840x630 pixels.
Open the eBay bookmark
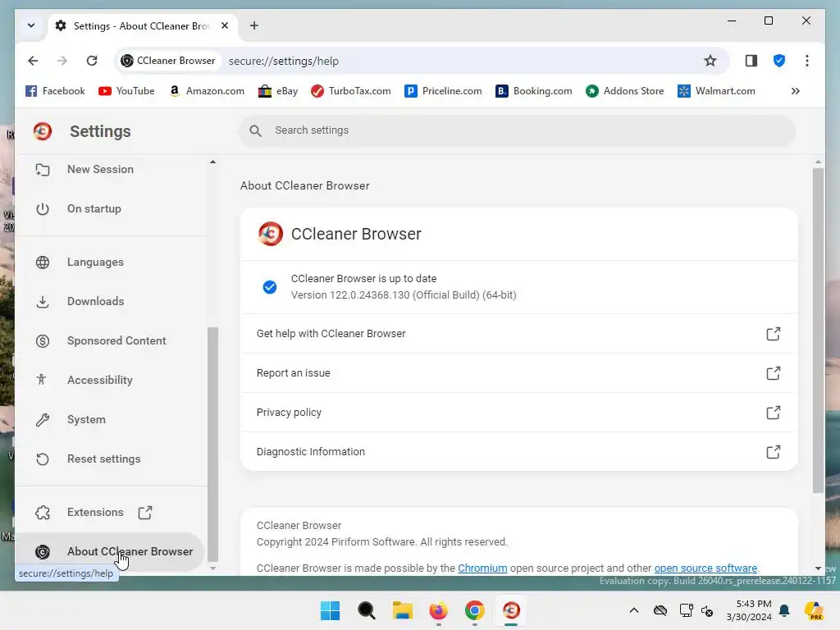point(278,91)
